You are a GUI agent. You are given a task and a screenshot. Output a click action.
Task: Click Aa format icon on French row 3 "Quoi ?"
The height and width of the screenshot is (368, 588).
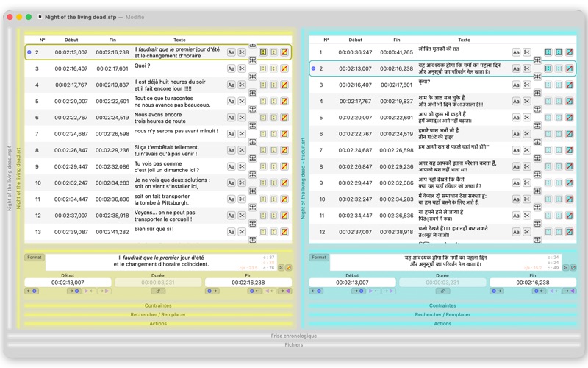[x=232, y=68]
